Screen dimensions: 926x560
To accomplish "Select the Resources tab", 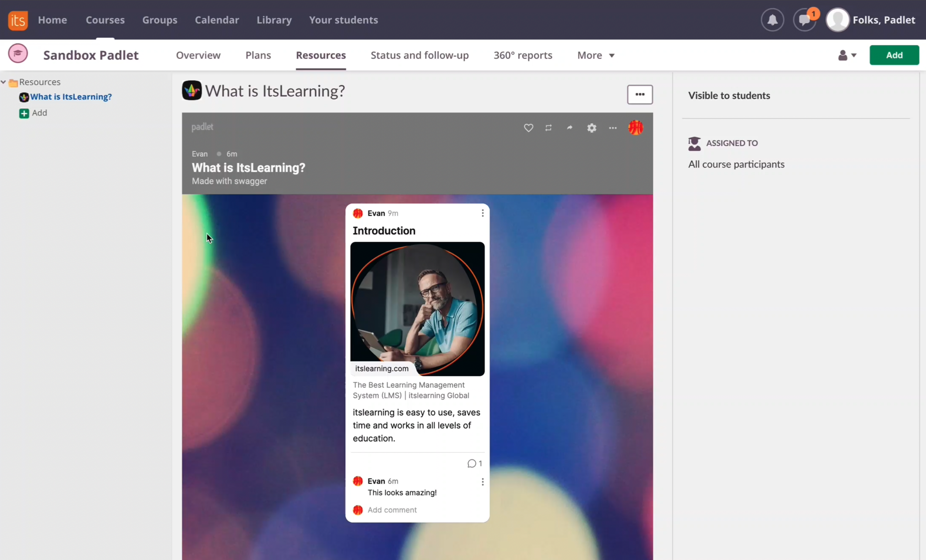I will point(321,55).
